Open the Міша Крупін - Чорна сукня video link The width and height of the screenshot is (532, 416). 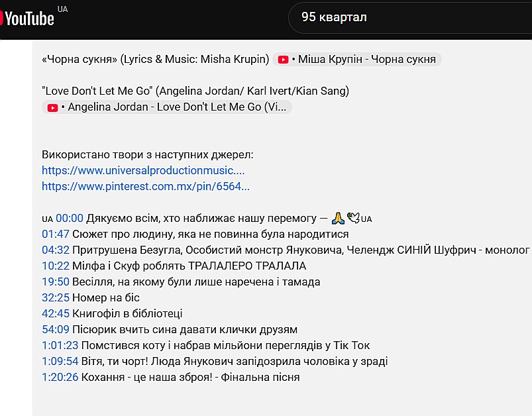click(x=366, y=60)
